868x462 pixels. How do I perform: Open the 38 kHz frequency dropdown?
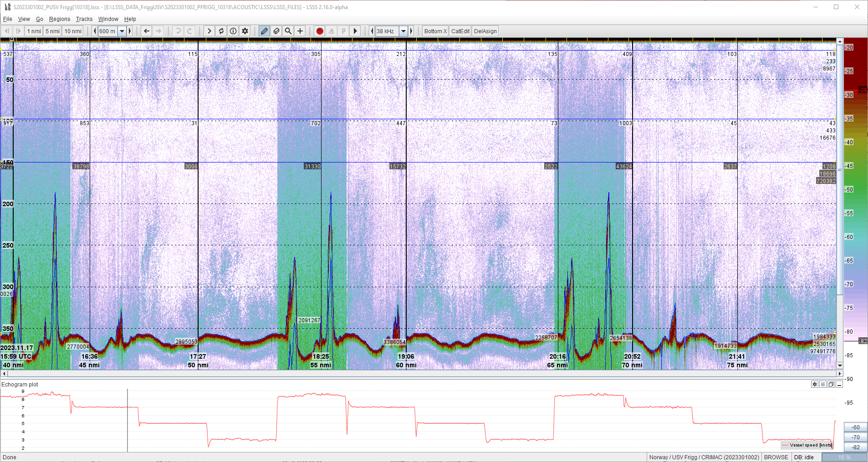pos(403,31)
